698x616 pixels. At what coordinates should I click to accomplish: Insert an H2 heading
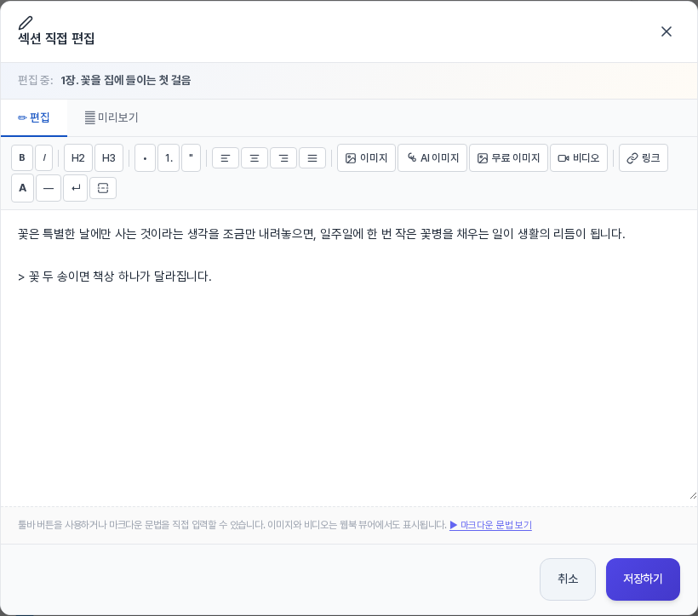78,157
